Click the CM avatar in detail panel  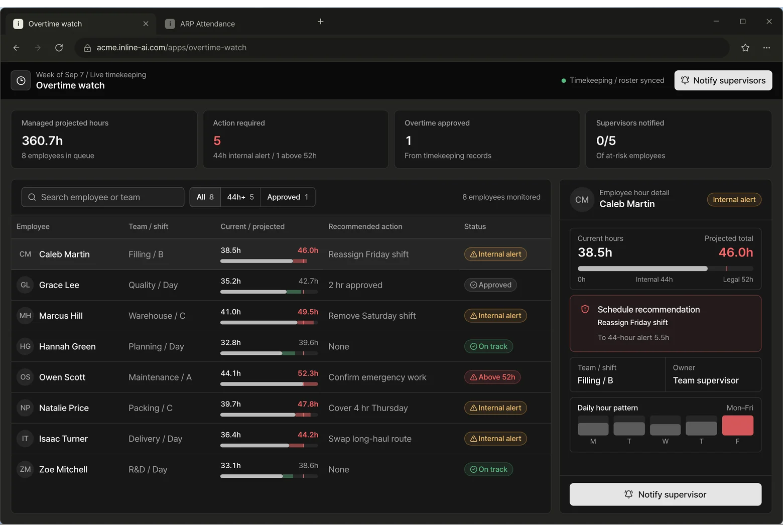coord(582,200)
